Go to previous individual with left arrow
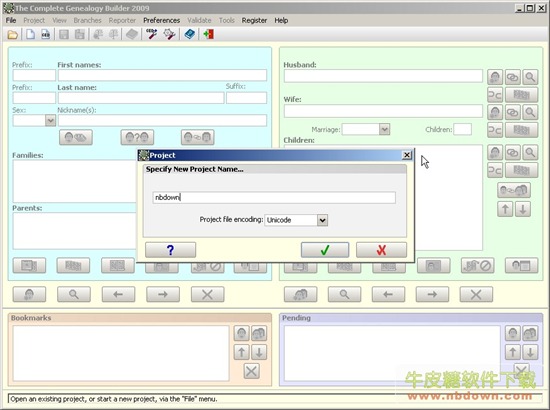 [x=118, y=294]
